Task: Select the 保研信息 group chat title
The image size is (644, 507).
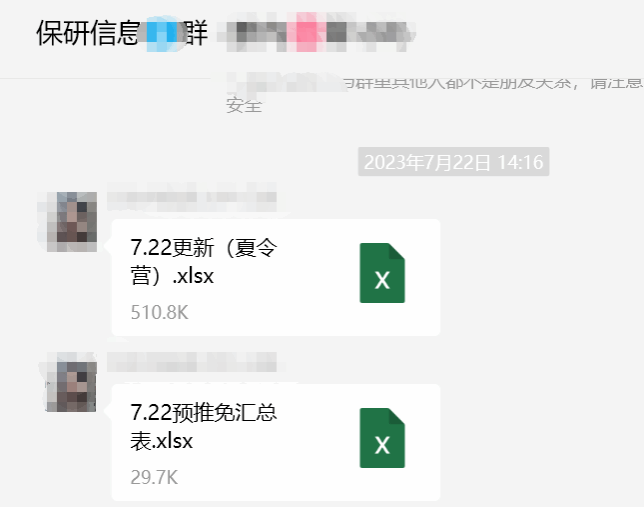Action: (122, 33)
